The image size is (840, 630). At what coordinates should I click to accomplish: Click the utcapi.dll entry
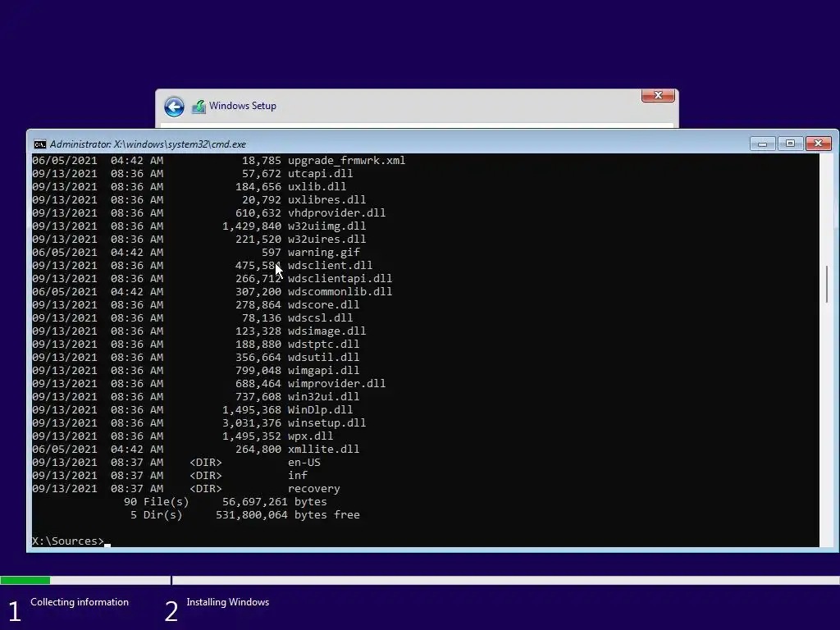point(321,174)
